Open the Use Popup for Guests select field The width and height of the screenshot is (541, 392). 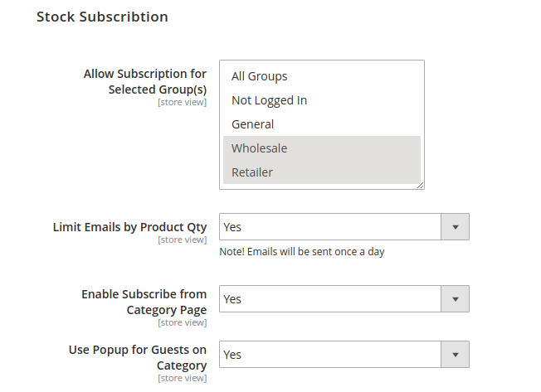[329, 355]
